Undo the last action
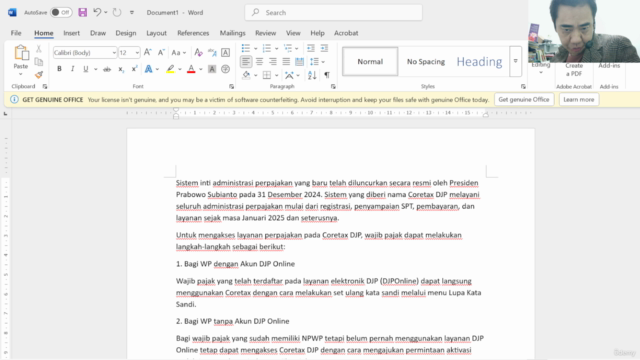This screenshot has width=640, height=360. 97,12
